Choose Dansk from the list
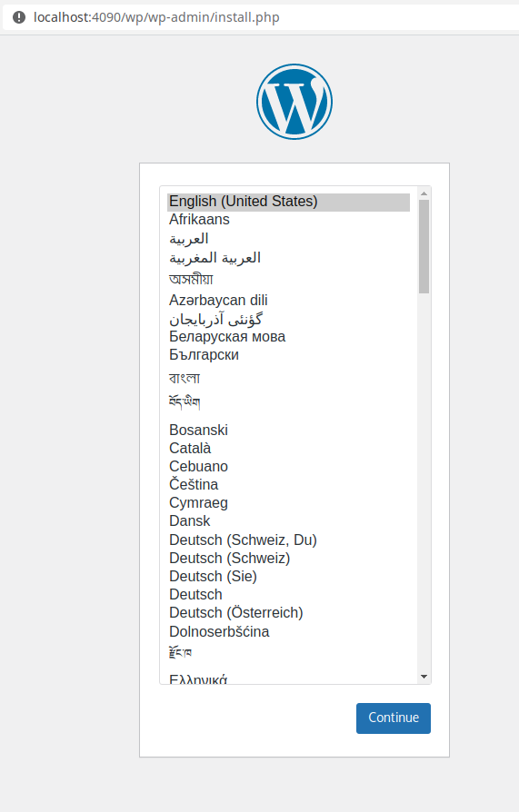This screenshot has width=519, height=812. [289, 521]
